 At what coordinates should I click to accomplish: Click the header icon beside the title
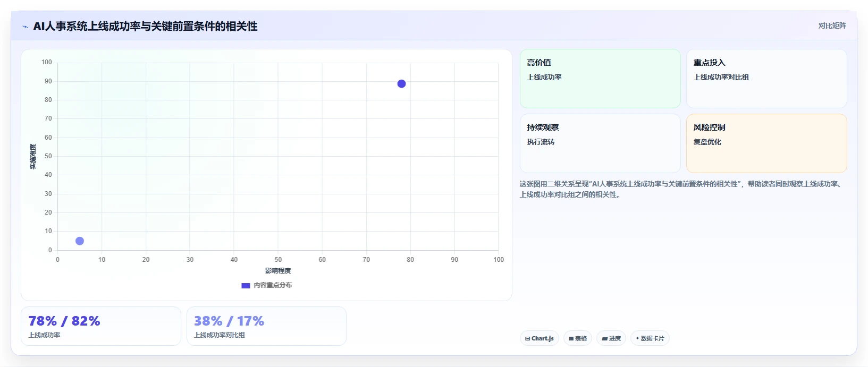point(25,27)
